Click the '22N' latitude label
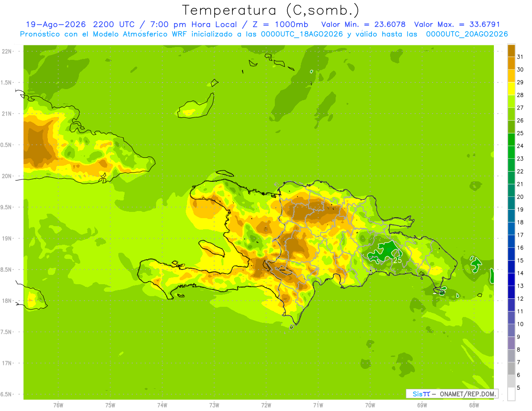Screen dimensions: 532x411 coord(7,51)
